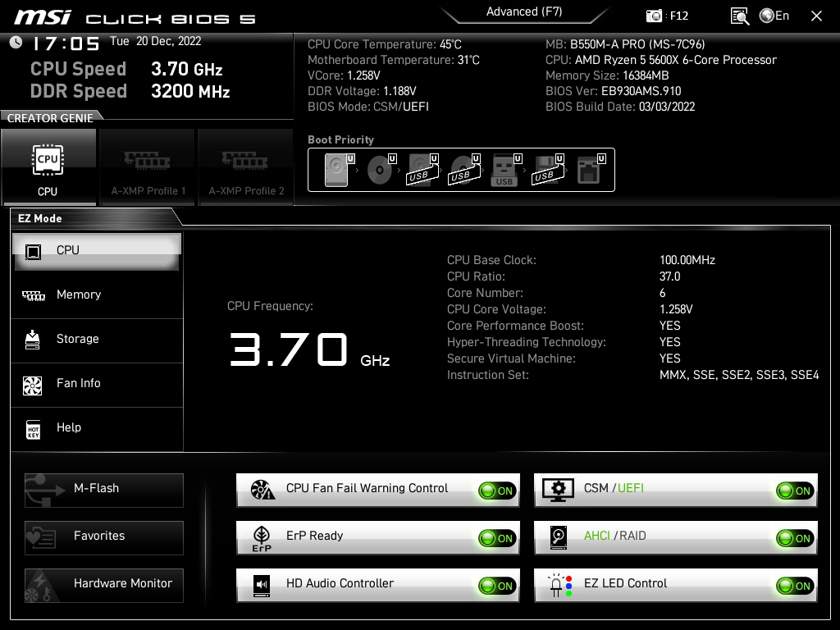This screenshot has height=630, width=840.
Task: Toggle the CSM/UEFI switch
Action: (795, 491)
